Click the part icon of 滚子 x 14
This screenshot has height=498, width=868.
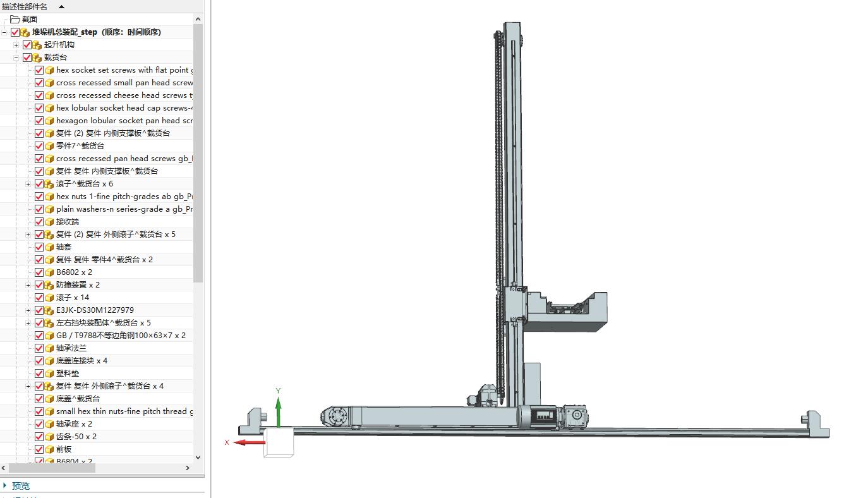point(49,297)
